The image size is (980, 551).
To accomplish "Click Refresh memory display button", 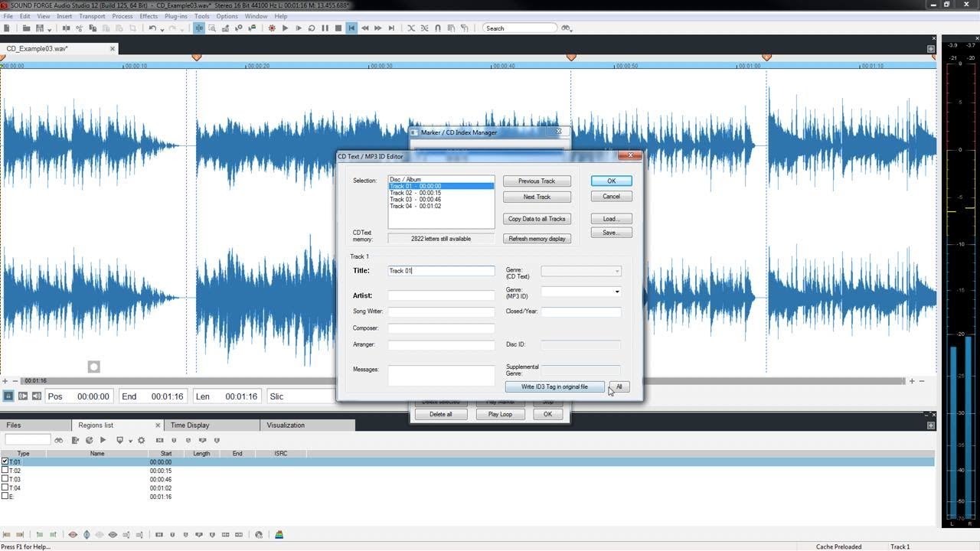I will tap(537, 239).
